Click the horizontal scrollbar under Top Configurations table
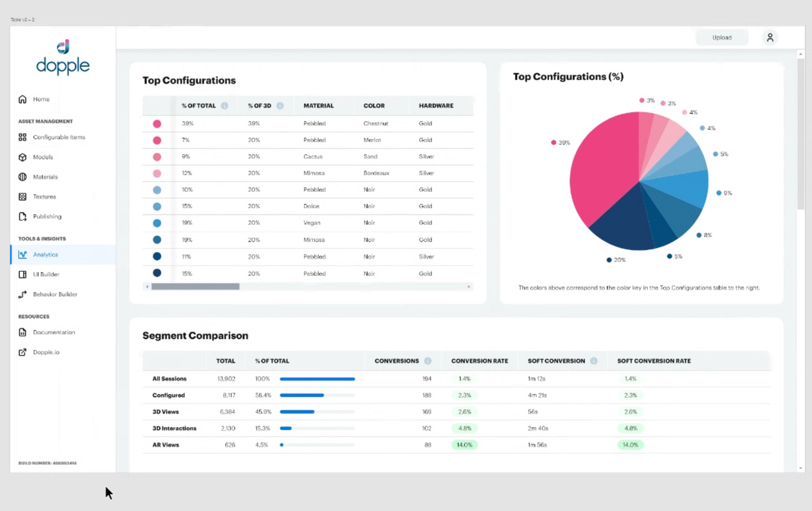The height and width of the screenshot is (511, 812). (194, 286)
